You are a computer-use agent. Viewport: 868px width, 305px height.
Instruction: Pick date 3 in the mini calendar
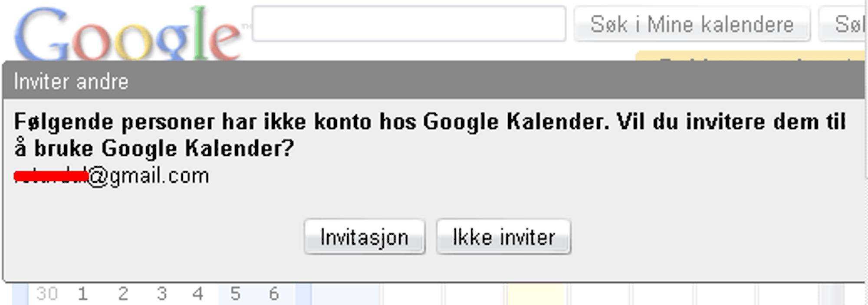[x=162, y=294]
